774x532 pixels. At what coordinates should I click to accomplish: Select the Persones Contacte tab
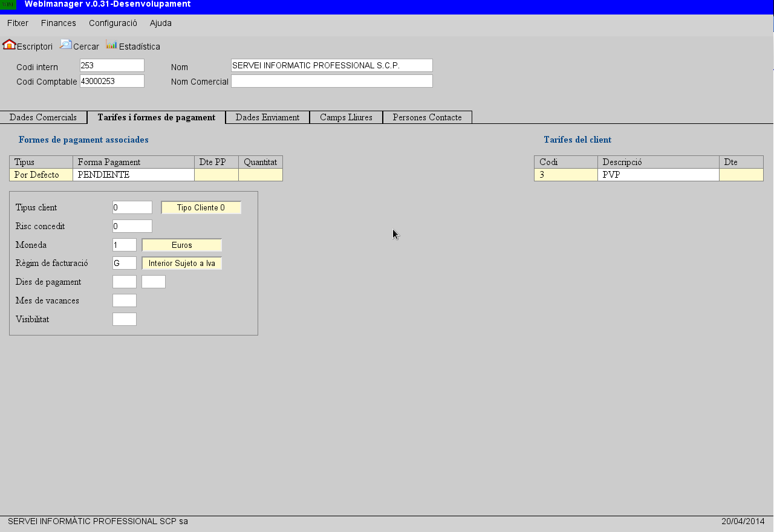pyautogui.click(x=427, y=117)
